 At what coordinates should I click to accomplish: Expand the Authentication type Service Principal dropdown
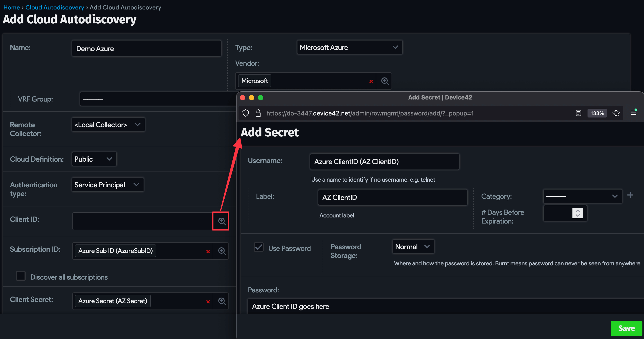pyautogui.click(x=108, y=185)
